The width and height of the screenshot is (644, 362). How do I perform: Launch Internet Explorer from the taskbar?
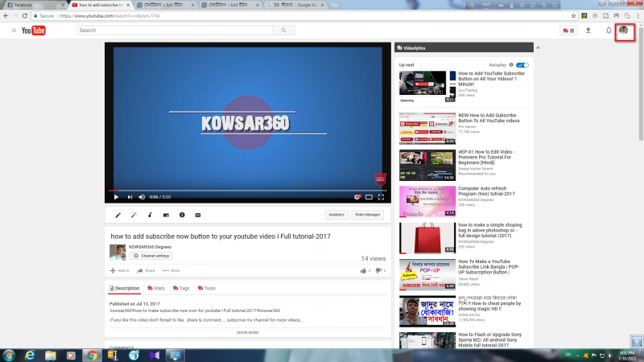(x=30, y=356)
